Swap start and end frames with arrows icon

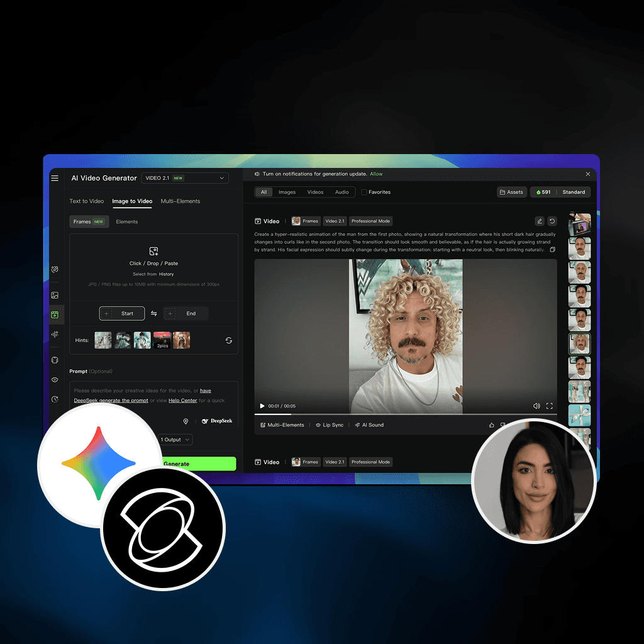[153, 313]
